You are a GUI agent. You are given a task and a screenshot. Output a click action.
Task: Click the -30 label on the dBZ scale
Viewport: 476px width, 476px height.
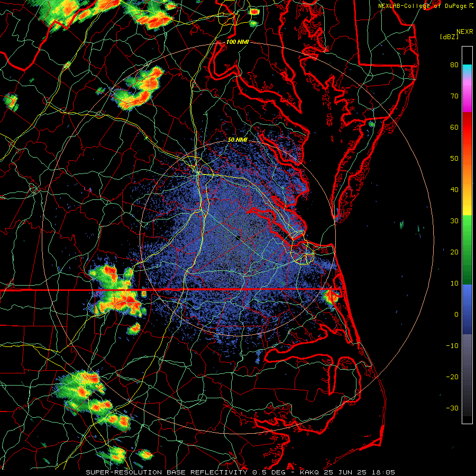click(x=452, y=408)
